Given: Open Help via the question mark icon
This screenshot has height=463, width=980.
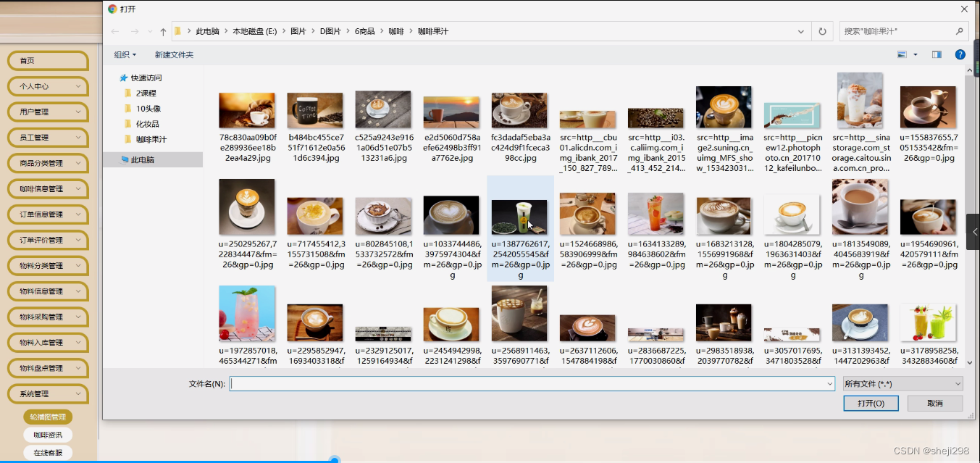Looking at the screenshot, I should point(960,54).
